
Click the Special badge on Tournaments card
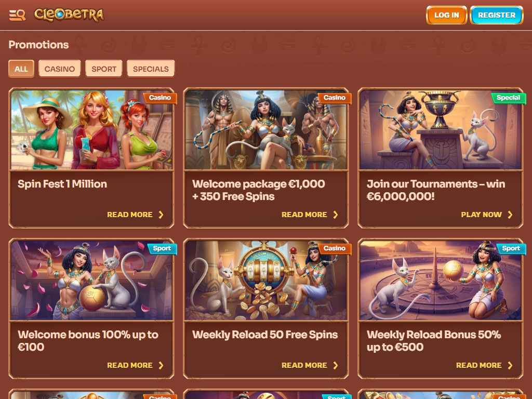(x=508, y=98)
